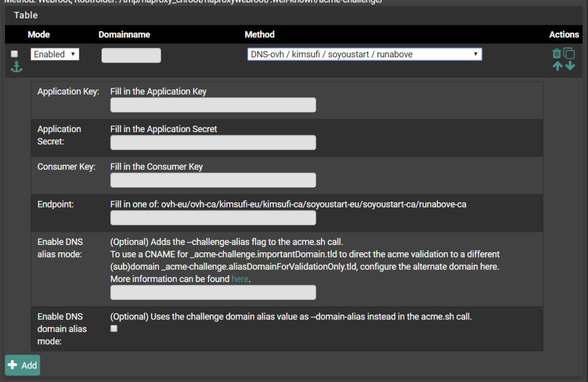
Task: Enable the DNS domain alias mode checkbox
Action: (114, 329)
